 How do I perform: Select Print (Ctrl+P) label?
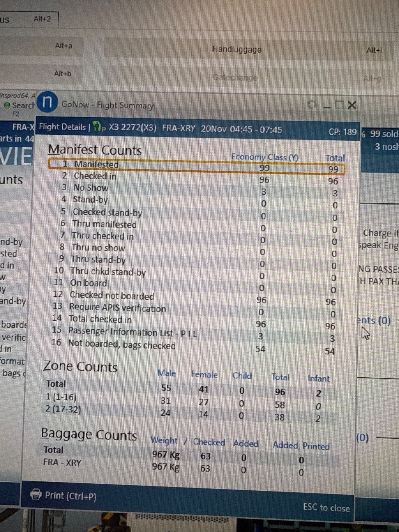click(71, 496)
